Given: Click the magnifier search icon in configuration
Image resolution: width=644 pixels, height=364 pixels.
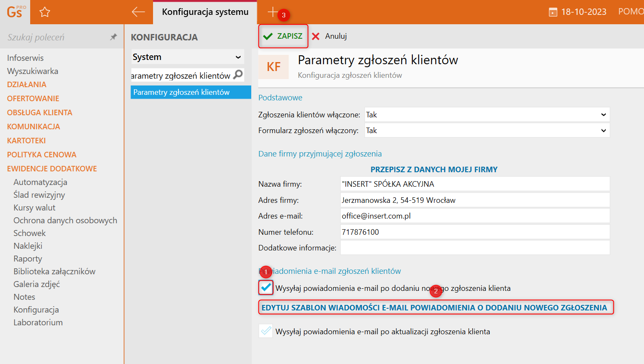Looking at the screenshot, I should (x=238, y=75).
